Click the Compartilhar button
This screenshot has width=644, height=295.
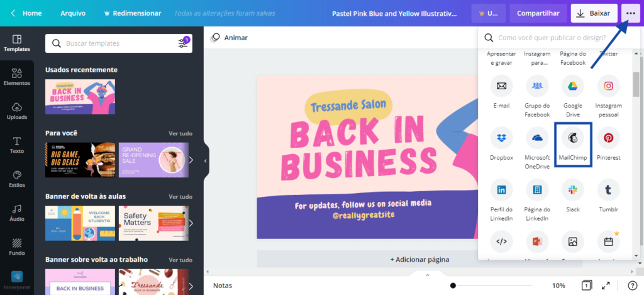pos(538,13)
